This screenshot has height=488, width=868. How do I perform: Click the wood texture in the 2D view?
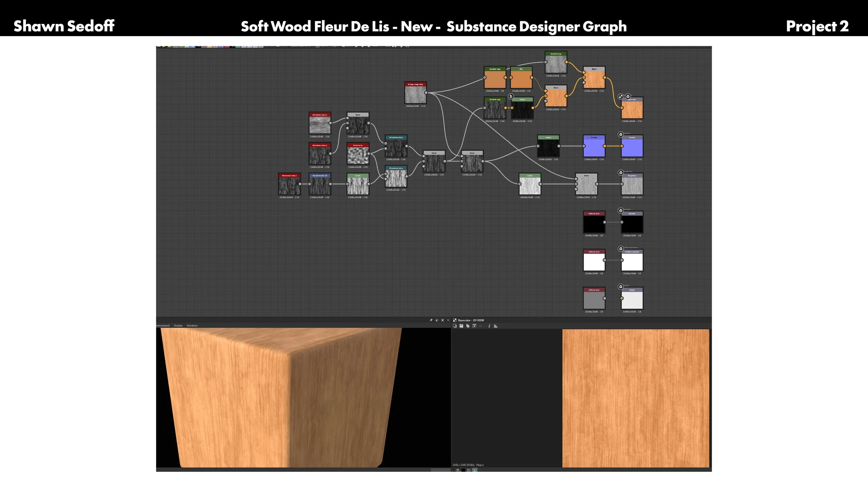(636, 398)
